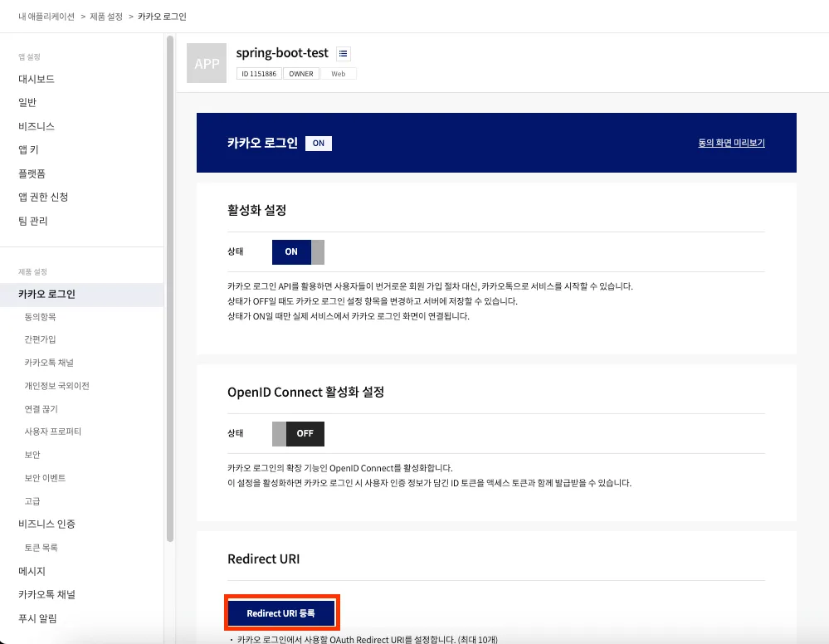This screenshot has width=829, height=644.
Task: Open the 토큰 목록 submenu item
Action: tap(41, 548)
